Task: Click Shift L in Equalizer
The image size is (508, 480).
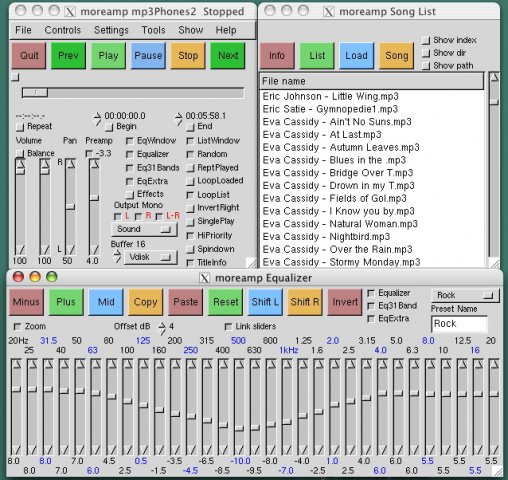Action: [x=265, y=302]
